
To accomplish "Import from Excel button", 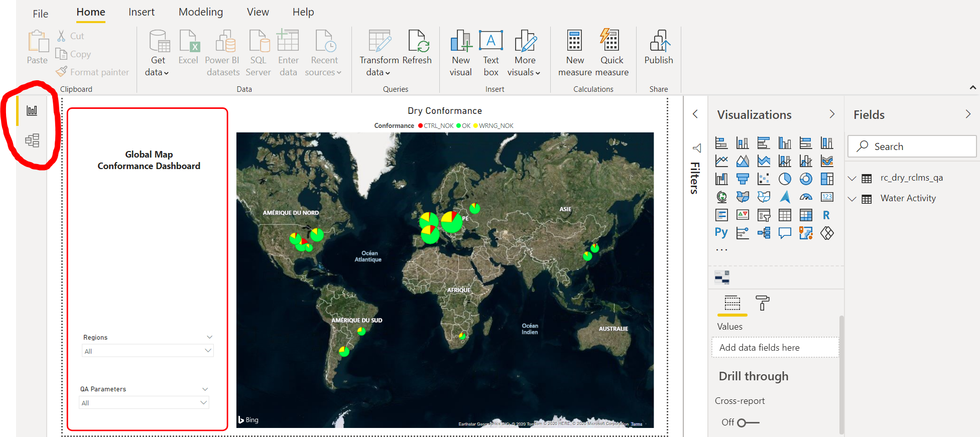I will tap(188, 47).
